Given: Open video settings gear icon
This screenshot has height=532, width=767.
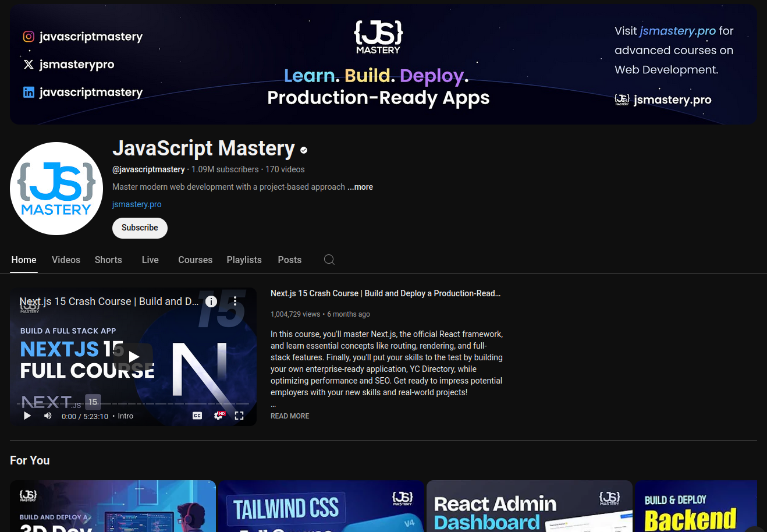Looking at the screenshot, I should [x=218, y=416].
